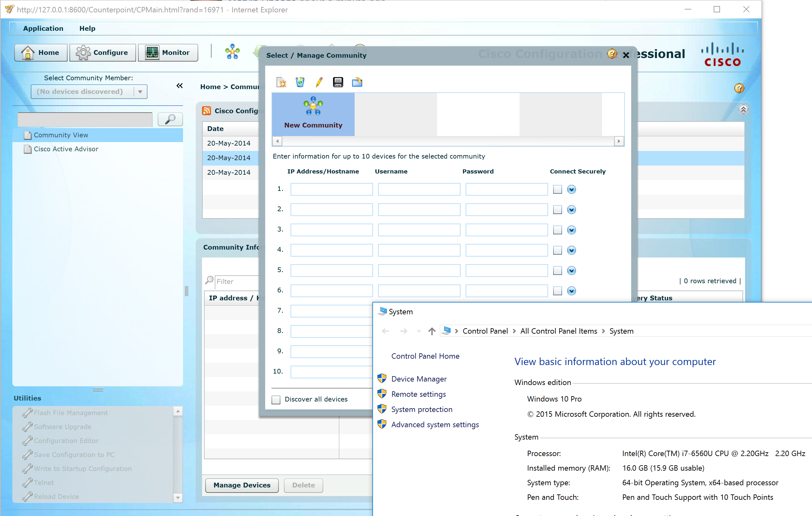Image resolution: width=812 pixels, height=516 pixels.
Task: Click the Filter field in Community Information
Action: tap(237, 281)
